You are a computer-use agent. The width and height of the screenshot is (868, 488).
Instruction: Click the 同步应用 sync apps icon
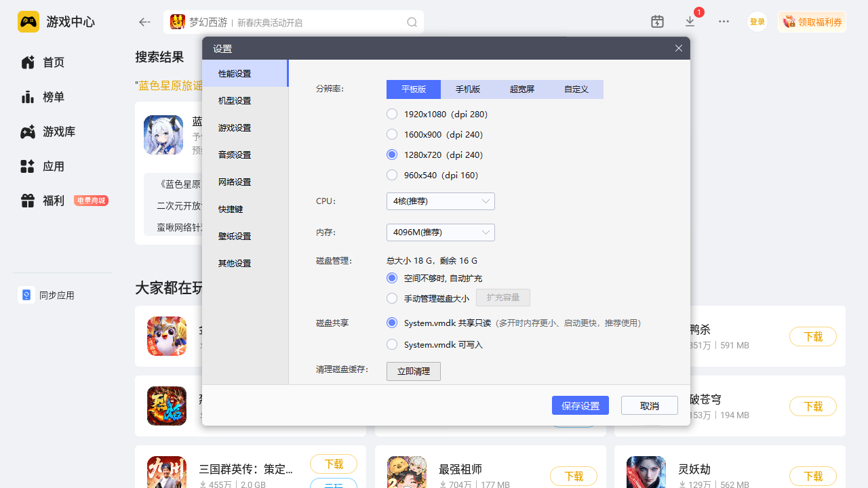pos(26,295)
